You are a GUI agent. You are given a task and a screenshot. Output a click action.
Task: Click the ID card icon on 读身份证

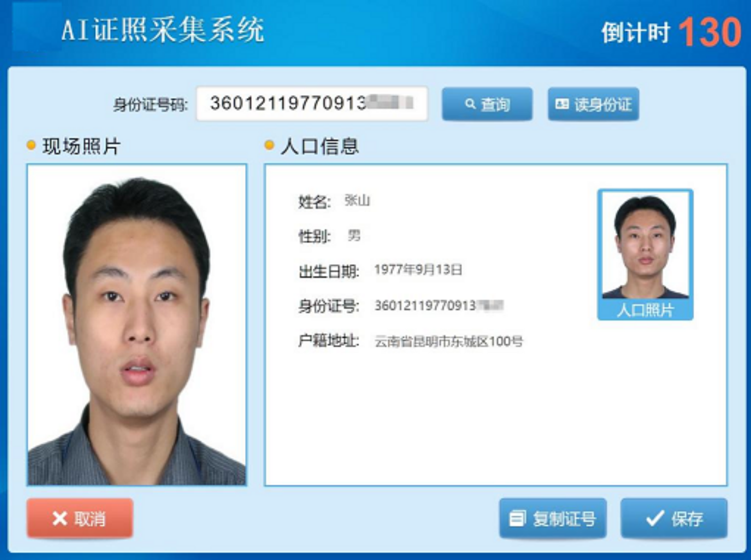562,104
